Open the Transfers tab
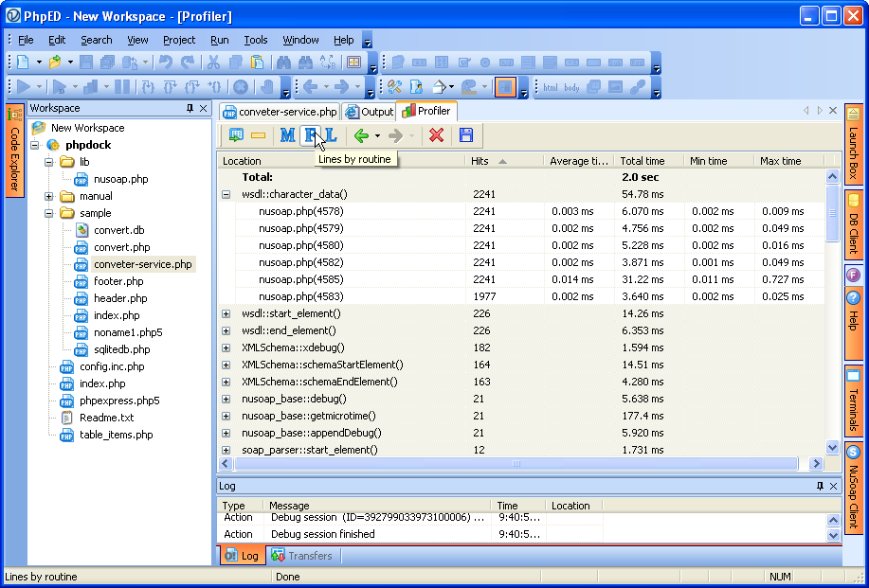 (302, 555)
